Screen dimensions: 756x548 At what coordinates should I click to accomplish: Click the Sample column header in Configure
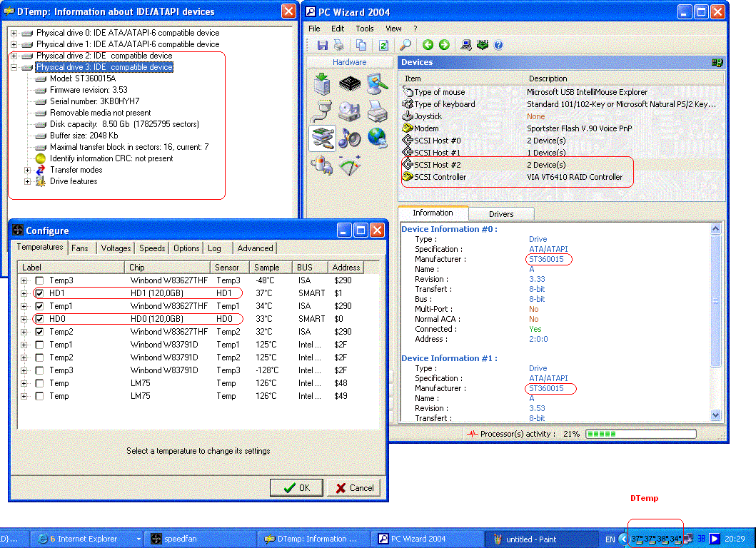tap(271, 268)
